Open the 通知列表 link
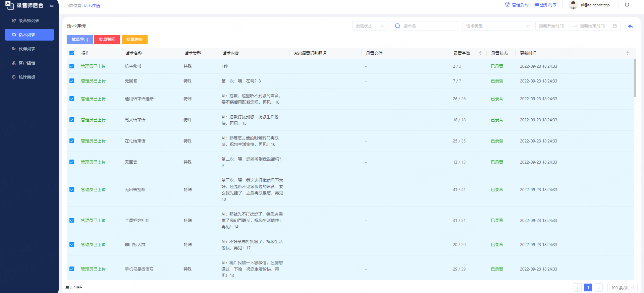The image size is (644, 293). click(545, 5)
